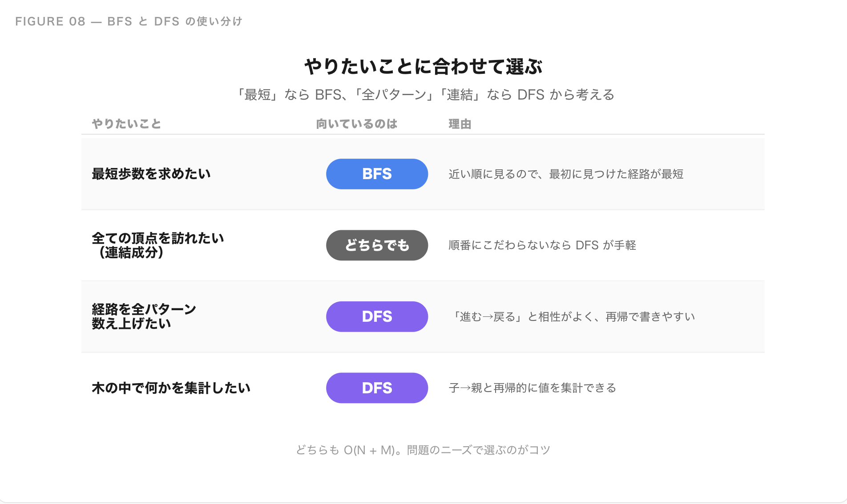847x504 pixels.
Task: Select the 理由 column header
Action: 460,124
